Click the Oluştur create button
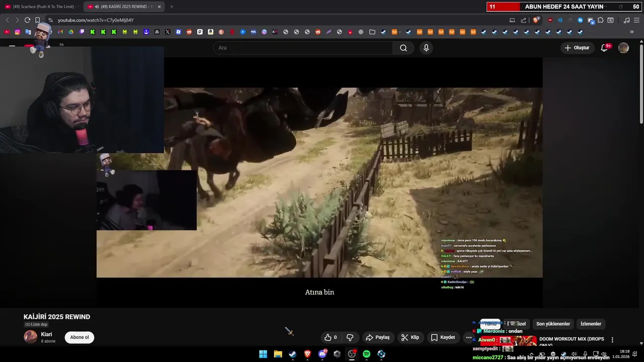 (577, 48)
